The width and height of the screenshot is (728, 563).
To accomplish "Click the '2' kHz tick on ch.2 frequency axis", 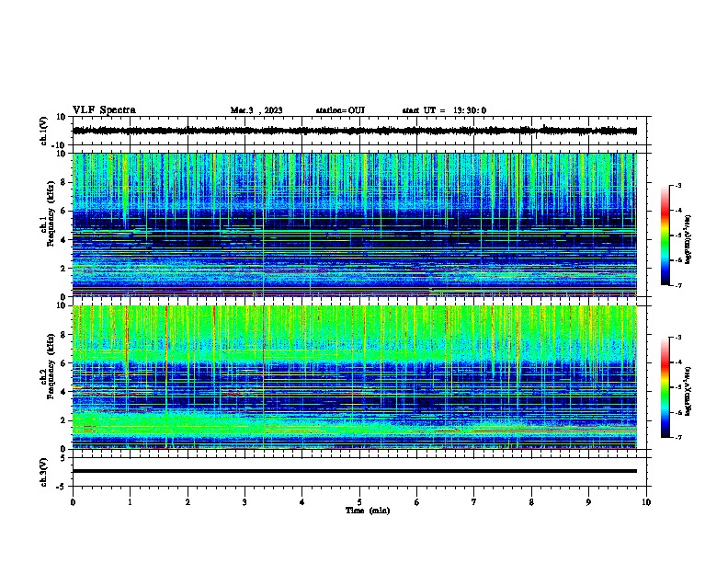I will tap(63, 420).
